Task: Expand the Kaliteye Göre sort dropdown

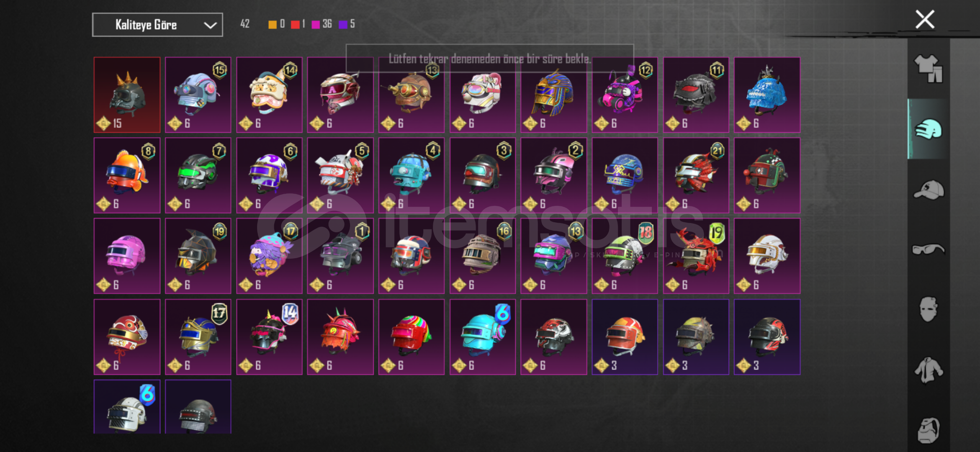Action: [157, 25]
